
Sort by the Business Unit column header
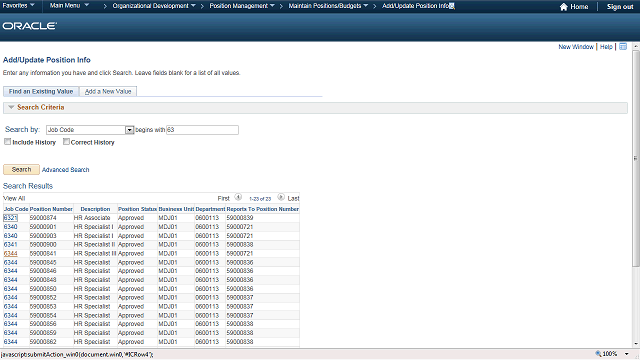pyautogui.click(x=176, y=209)
